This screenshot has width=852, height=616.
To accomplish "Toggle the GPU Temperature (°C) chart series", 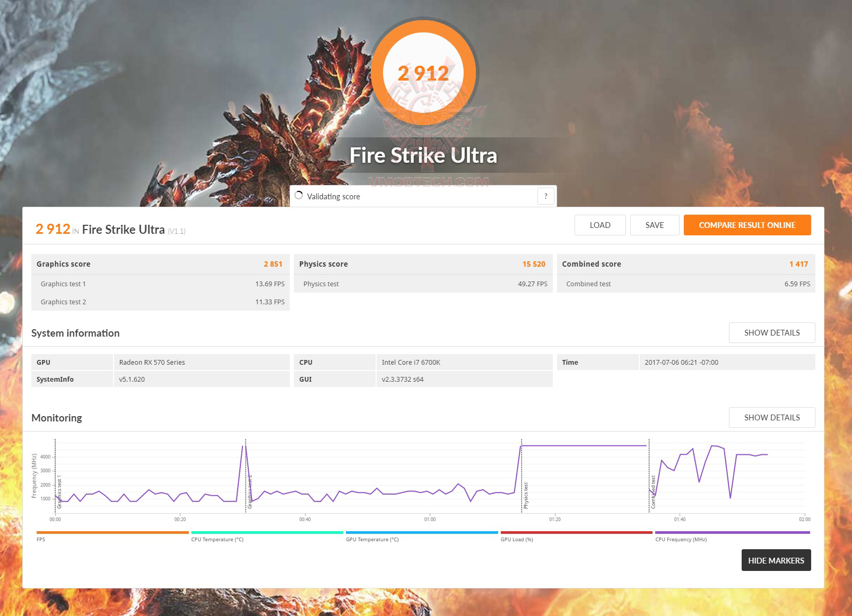I will pyautogui.click(x=422, y=532).
